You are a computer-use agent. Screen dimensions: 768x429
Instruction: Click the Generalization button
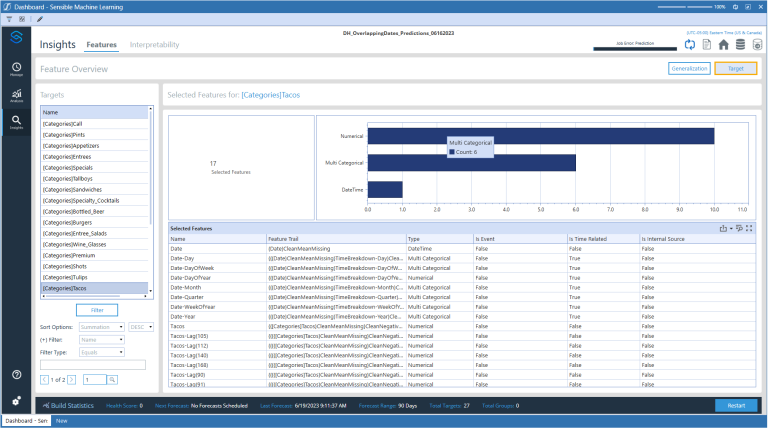click(x=689, y=69)
